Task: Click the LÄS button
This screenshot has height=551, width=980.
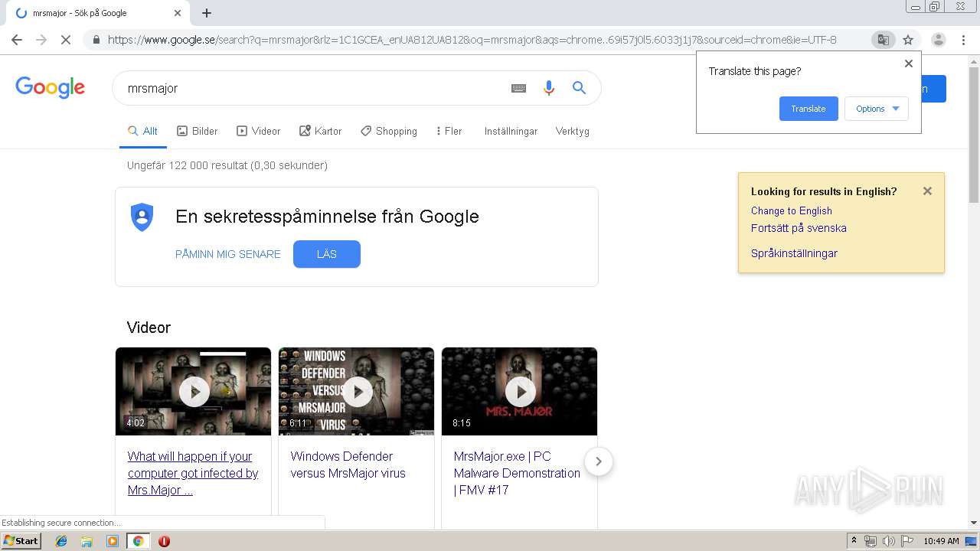Action: pos(327,254)
